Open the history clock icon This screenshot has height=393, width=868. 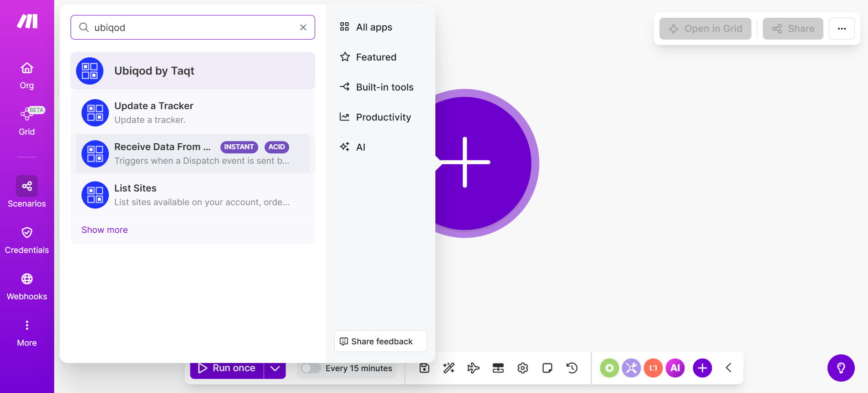[572, 368]
